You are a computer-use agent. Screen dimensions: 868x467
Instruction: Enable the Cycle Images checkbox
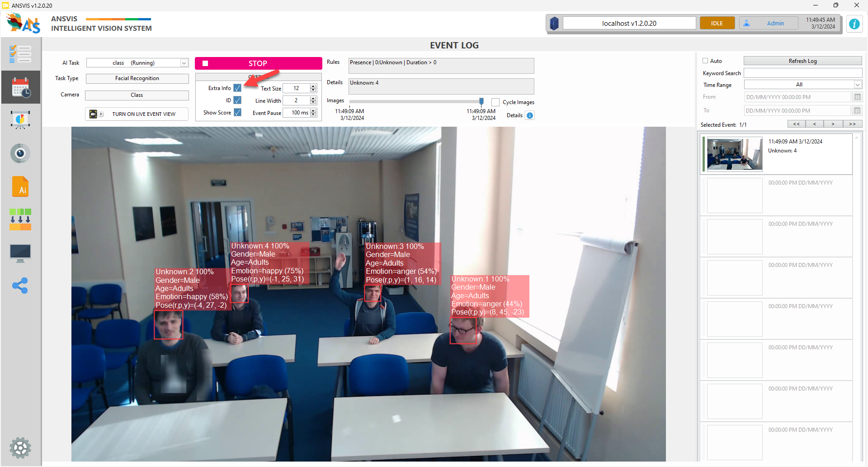click(x=495, y=102)
